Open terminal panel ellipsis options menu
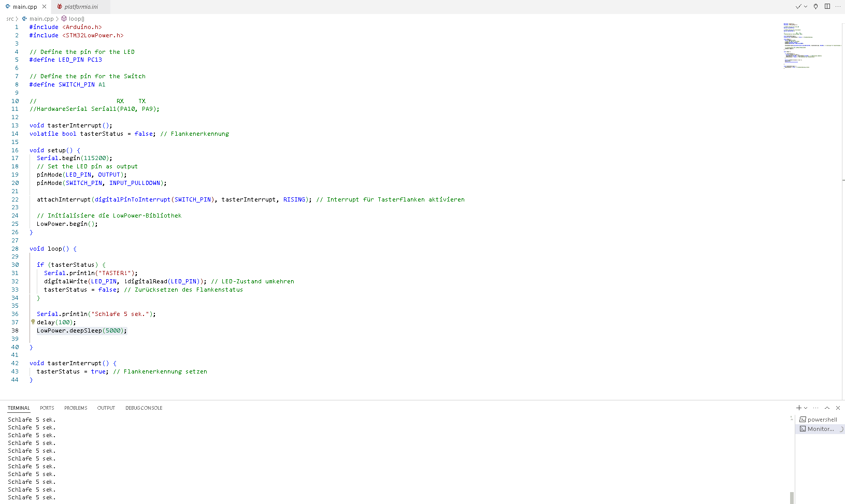 (816, 408)
